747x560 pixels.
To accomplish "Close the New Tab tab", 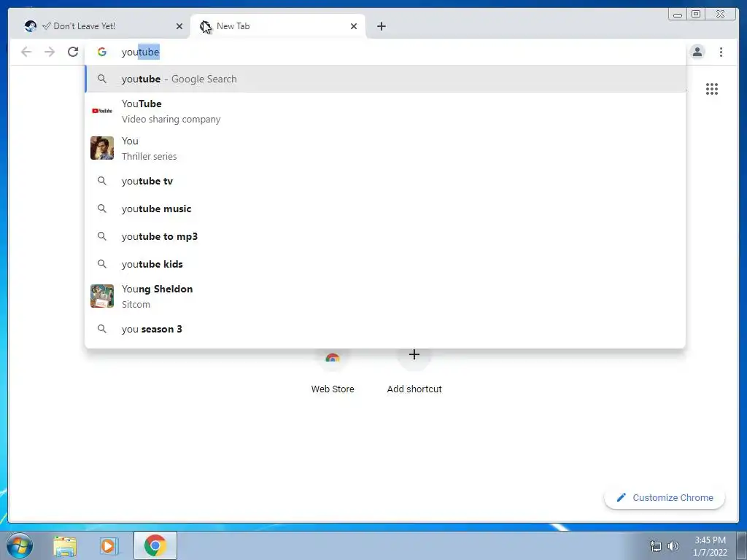I will [x=354, y=26].
